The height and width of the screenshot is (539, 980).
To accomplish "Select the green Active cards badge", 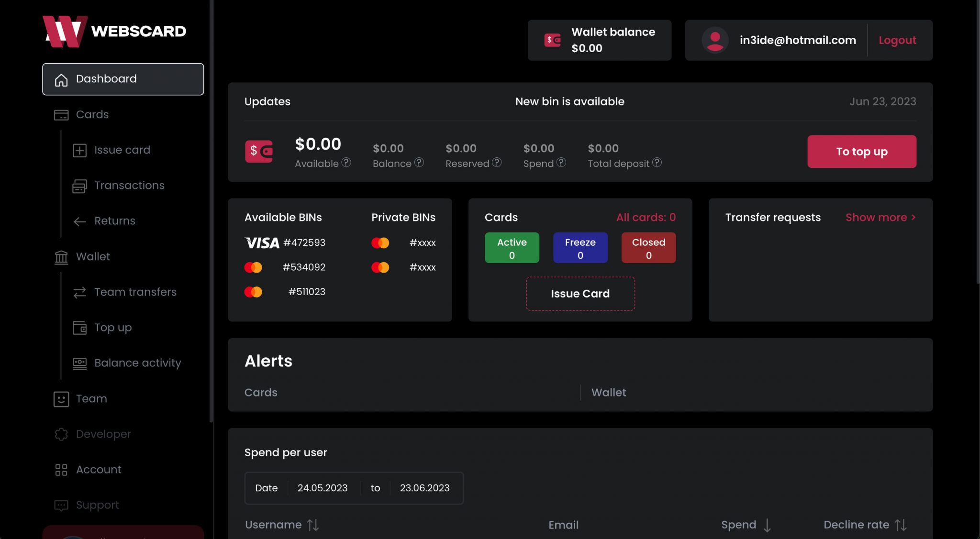I will pyautogui.click(x=512, y=248).
